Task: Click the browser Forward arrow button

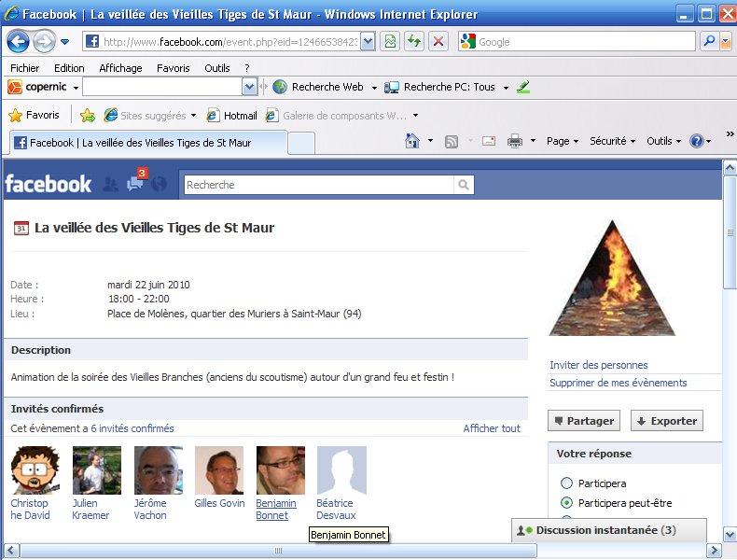Action: 44,42
